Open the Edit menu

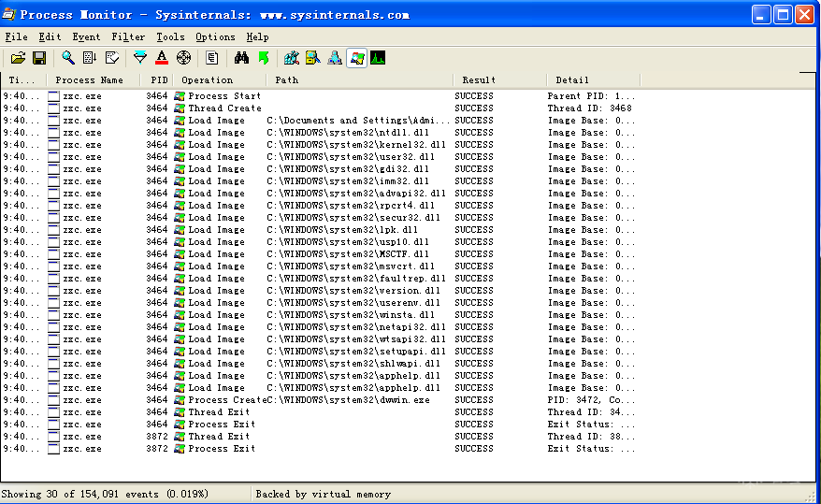pos(50,37)
